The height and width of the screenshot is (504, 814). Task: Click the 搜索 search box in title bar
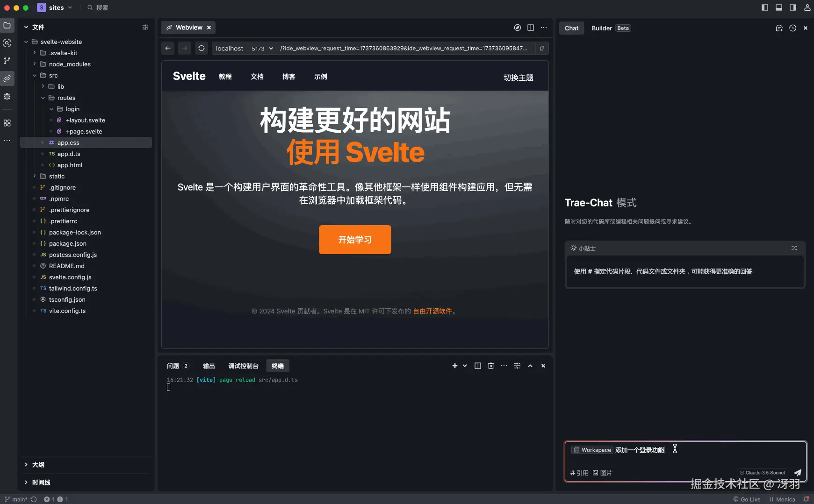point(98,7)
